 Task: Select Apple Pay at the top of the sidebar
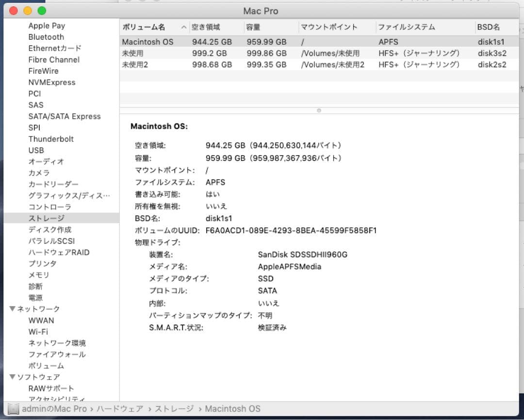pos(47,25)
